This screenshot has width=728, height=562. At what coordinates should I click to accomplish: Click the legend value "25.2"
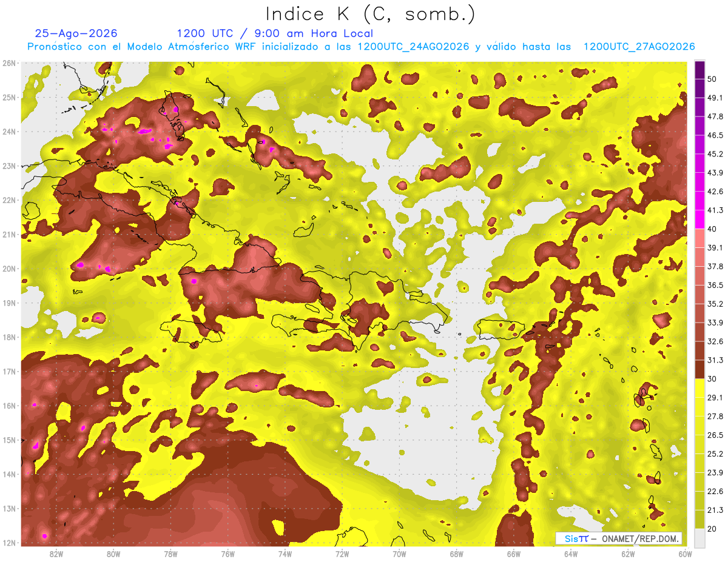tap(715, 454)
